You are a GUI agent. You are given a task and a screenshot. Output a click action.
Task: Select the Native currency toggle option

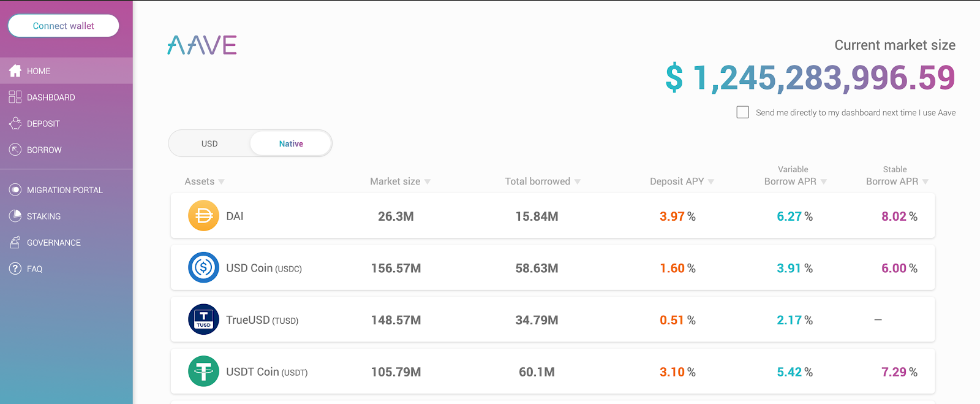click(x=291, y=143)
